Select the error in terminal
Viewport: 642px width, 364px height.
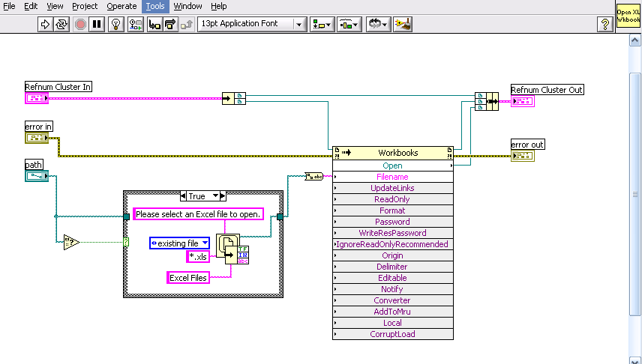(37, 138)
